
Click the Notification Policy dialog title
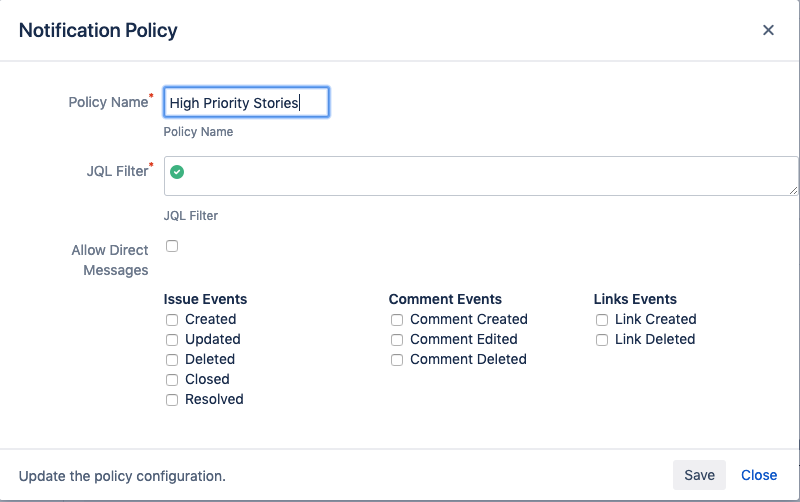(98, 30)
